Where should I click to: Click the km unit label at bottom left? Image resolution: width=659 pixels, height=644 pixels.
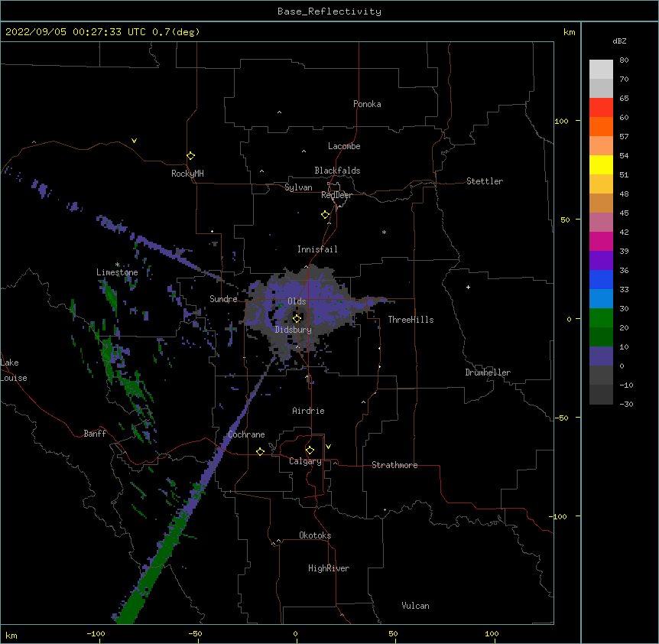point(11,636)
